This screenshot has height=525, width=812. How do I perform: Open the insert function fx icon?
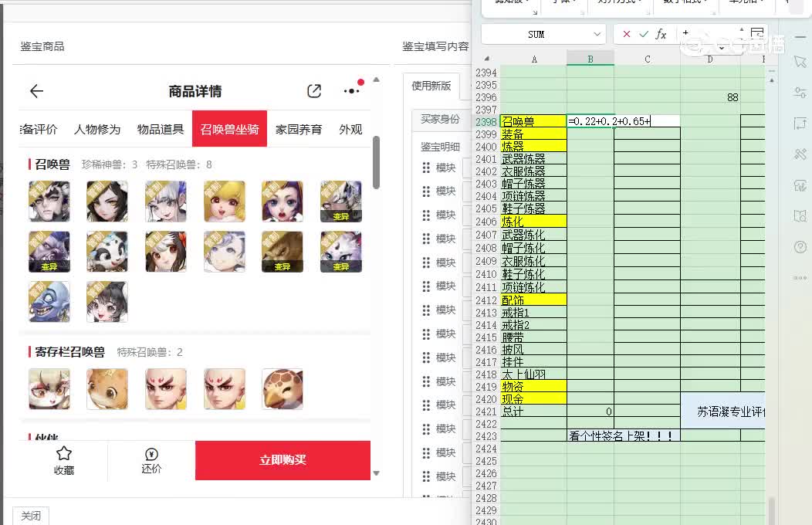click(x=660, y=34)
